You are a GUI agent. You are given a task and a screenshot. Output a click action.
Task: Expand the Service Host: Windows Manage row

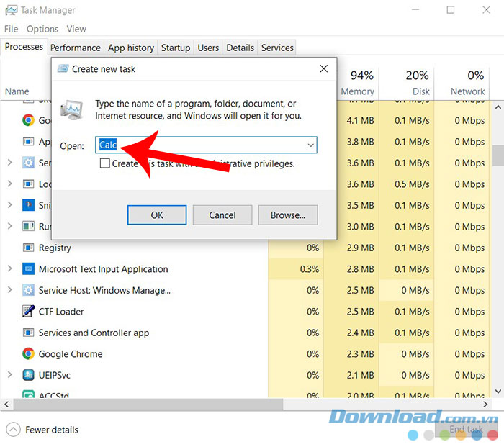(x=9, y=290)
